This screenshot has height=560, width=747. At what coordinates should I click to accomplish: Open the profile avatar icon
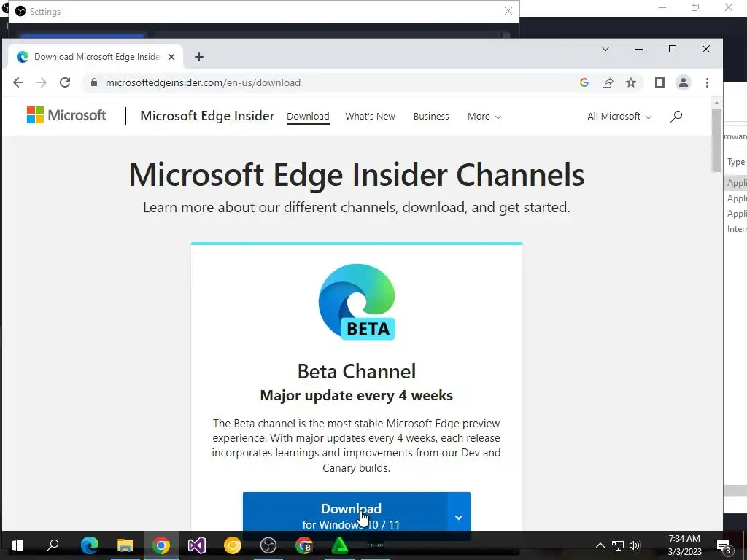(683, 82)
